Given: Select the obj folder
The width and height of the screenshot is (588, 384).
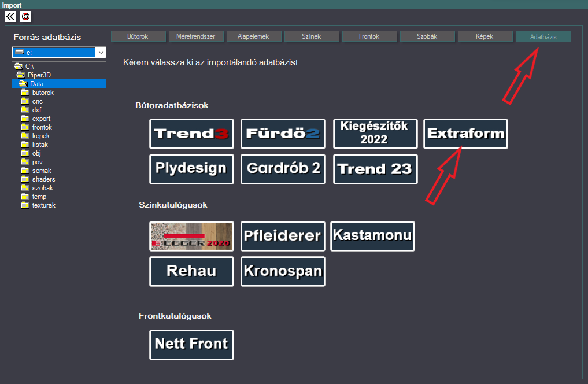Looking at the screenshot, I should (31, 153).
